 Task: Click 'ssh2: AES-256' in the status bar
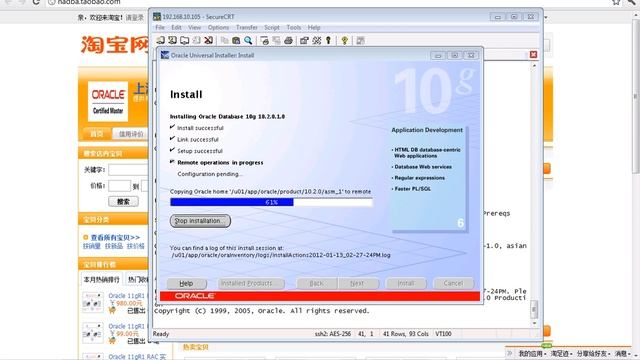coord(333,334)
